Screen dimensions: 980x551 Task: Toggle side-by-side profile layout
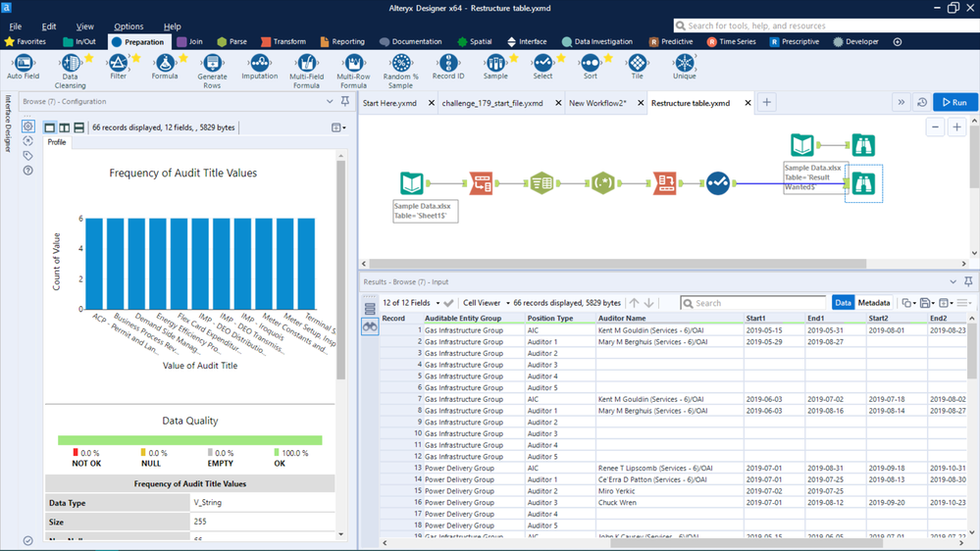pos(65,127)
